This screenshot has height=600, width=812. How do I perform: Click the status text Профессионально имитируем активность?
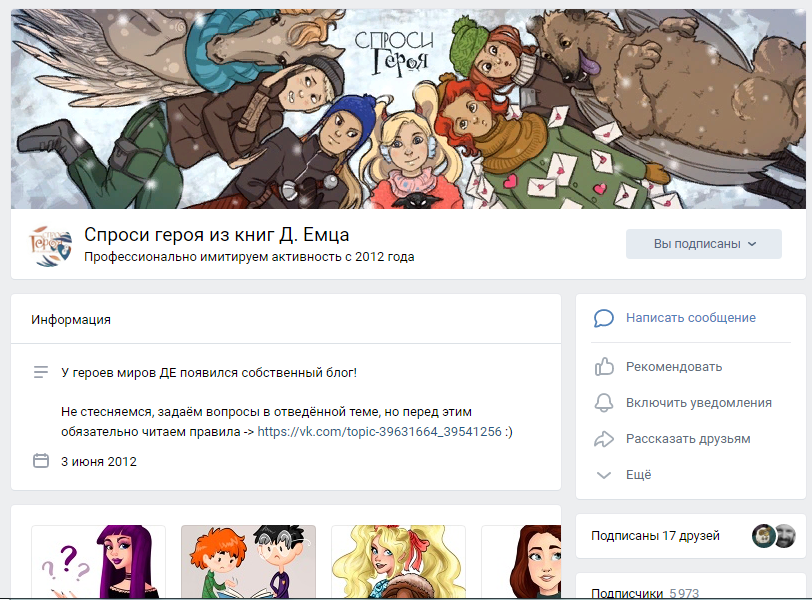point(249,257)
